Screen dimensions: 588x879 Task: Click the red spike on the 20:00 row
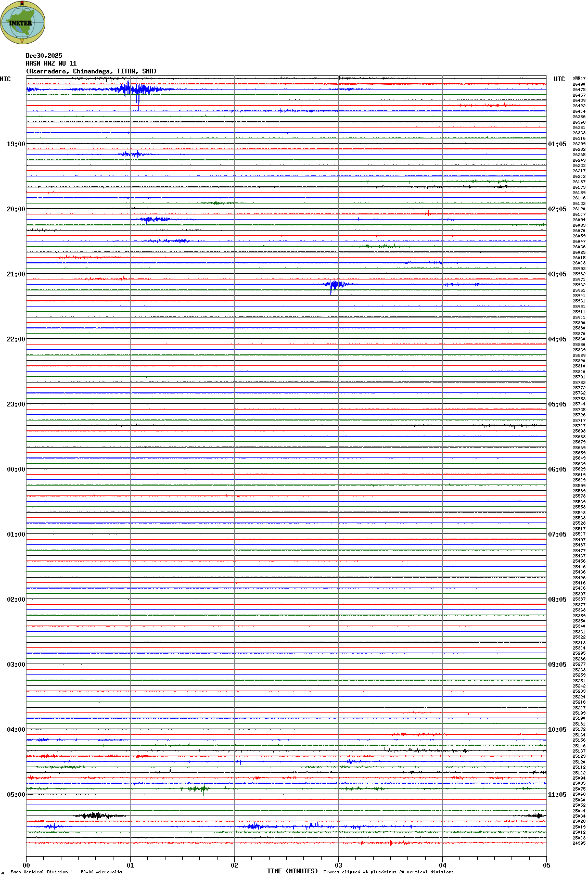(428, 212)
